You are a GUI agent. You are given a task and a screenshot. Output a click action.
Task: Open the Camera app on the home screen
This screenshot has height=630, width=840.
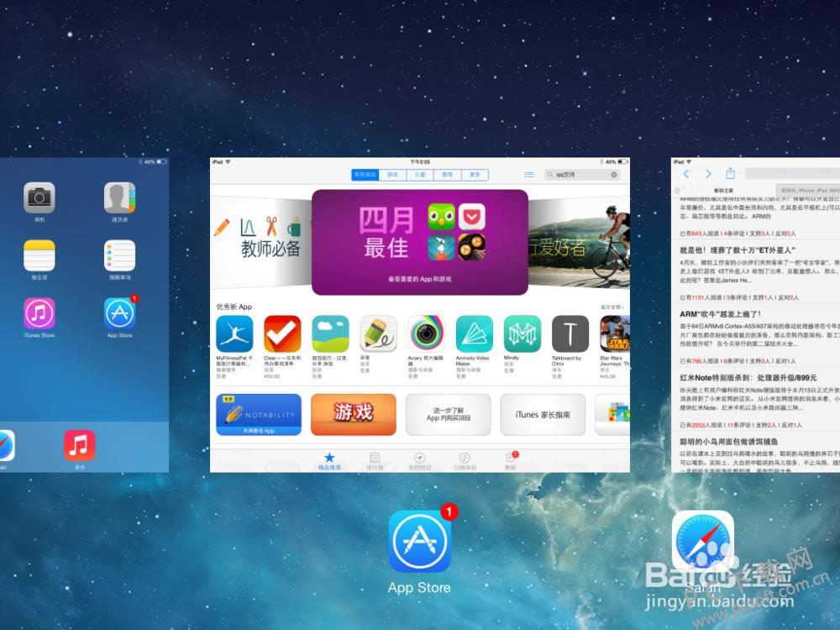(x=39, y=197)
